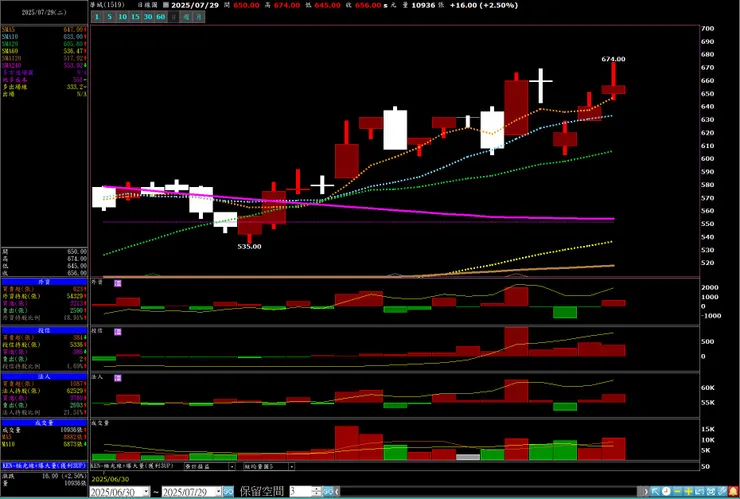Click the horizontal scrollbar left arrow
This screenshot has width=740, height=499.
coord(337,491)
